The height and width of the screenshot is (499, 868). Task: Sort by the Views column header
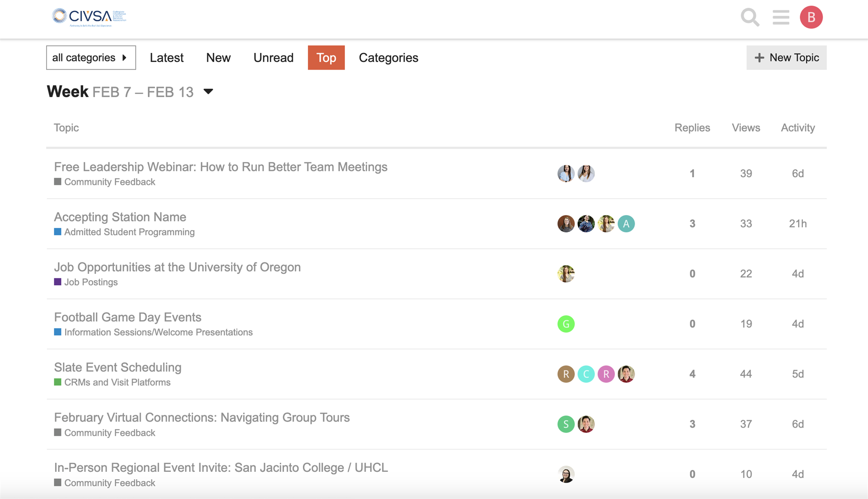click(745, 128)
